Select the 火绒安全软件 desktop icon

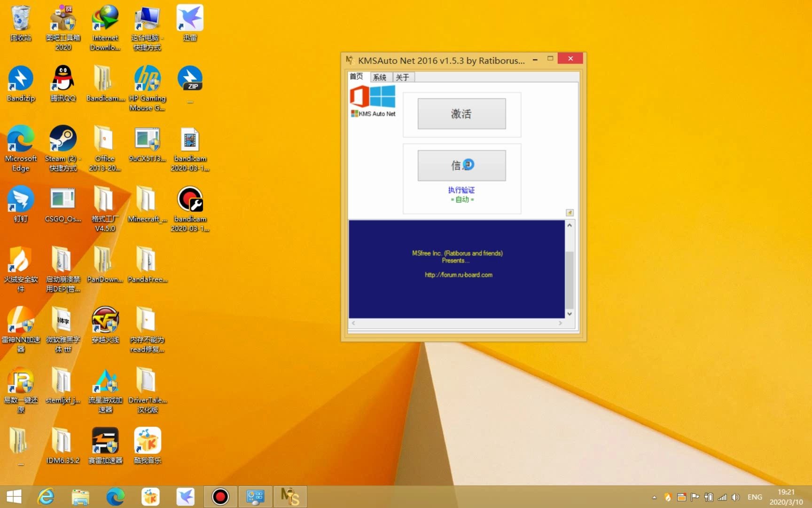21,270
